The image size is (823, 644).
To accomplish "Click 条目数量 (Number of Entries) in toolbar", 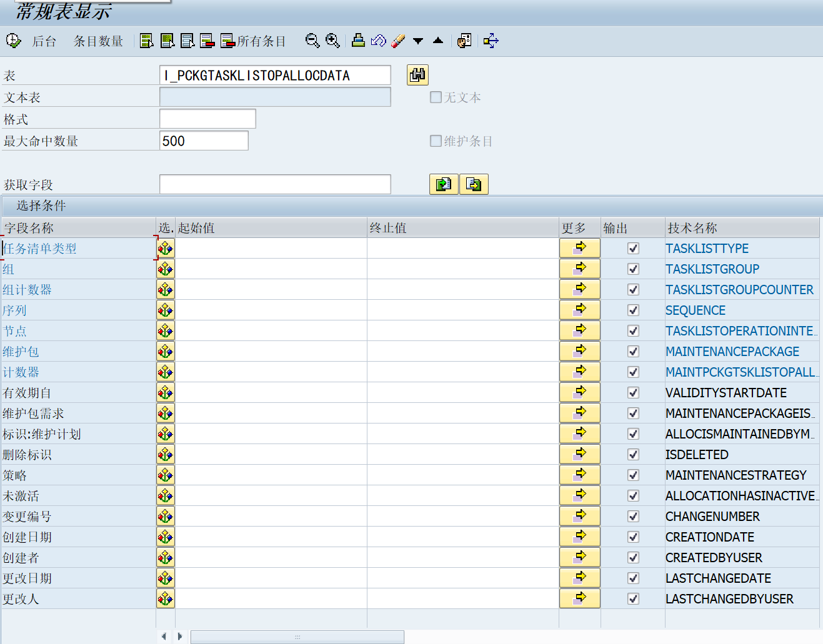I will coord(98,41).
